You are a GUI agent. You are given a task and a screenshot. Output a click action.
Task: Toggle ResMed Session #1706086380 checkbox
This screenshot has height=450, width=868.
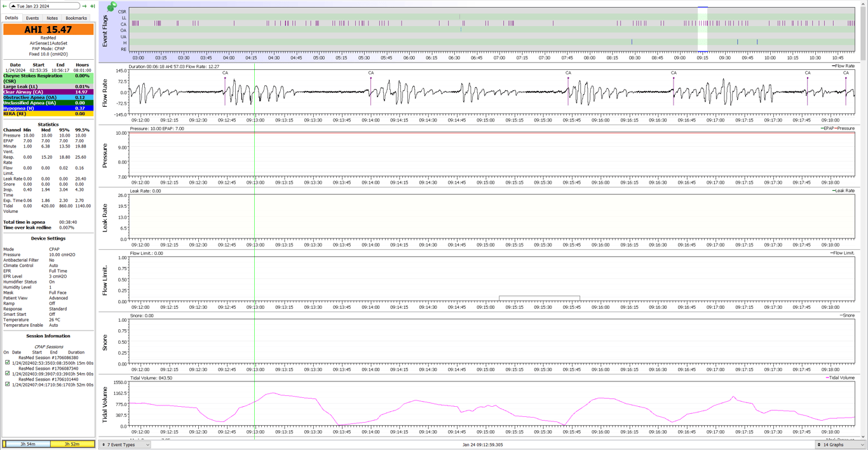pyautogui.click(x=8, y=363)
